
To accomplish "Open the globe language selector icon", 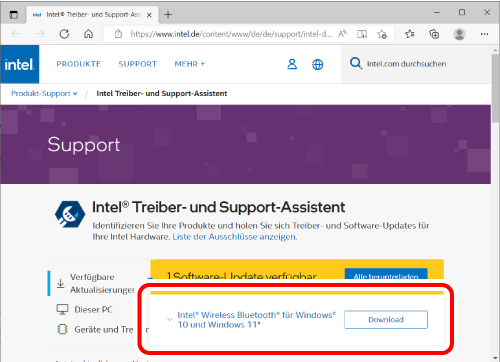I will tap(317, 64).
